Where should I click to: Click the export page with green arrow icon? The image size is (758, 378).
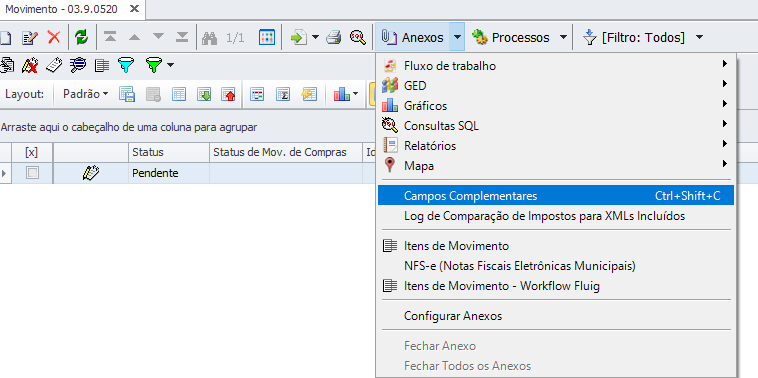299,37
